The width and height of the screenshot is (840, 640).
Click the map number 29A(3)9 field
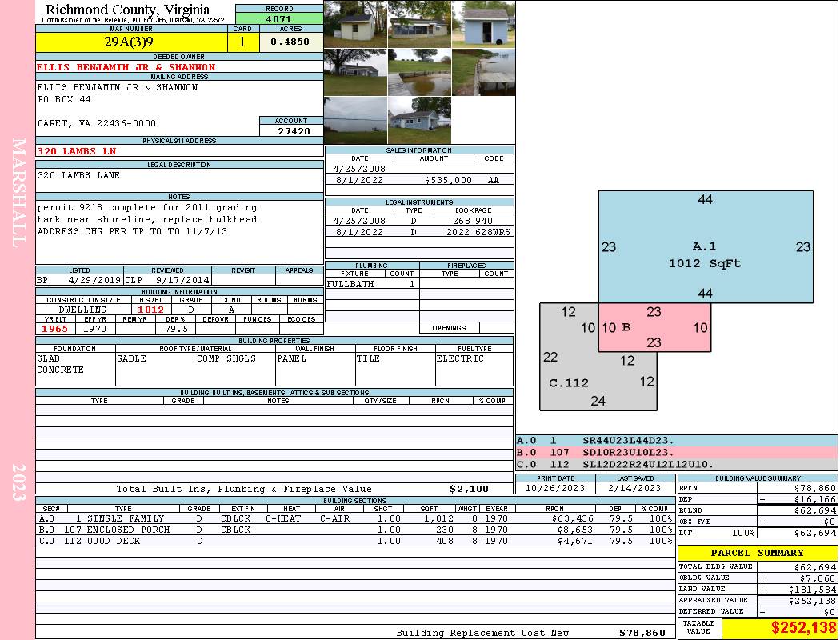point(131,42)
